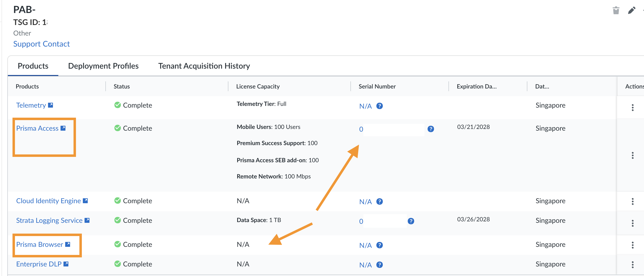Click the Serial Number column header
Screen dimensions: 644x276
[377, 86]
